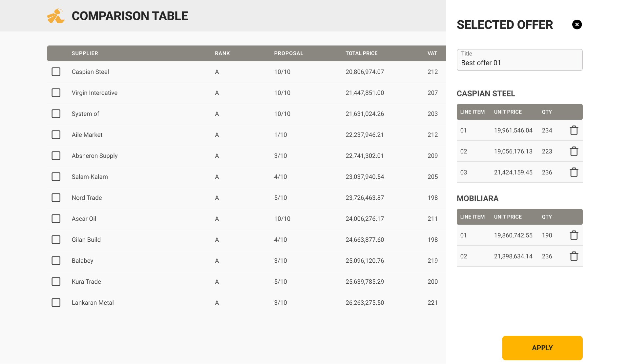The height and width of the screenshot is (364, 630).
Task: Select the Nord Trade checkbox
Action: tap(56, 198)
